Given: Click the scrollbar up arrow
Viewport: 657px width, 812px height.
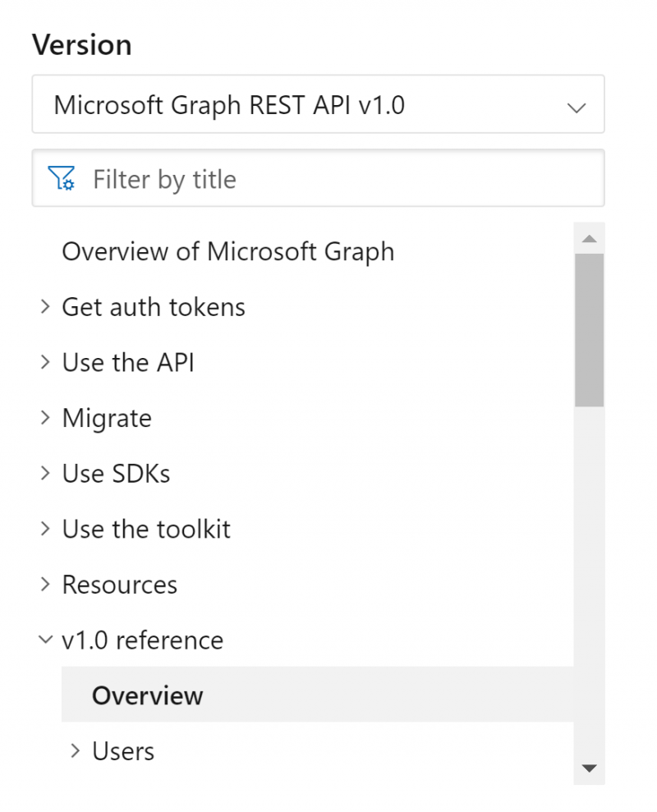Looking at the screenshot, I should pos(589,237).
